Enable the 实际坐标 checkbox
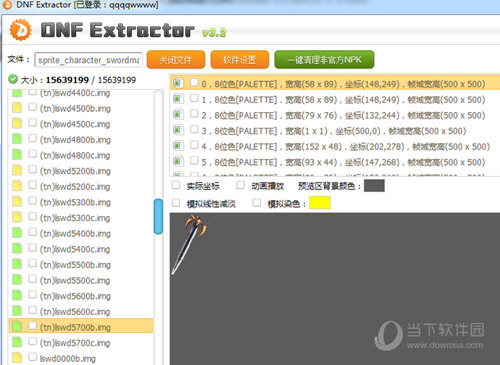The image size is (500, 365). pyautogui.click(x=176, y=185)
